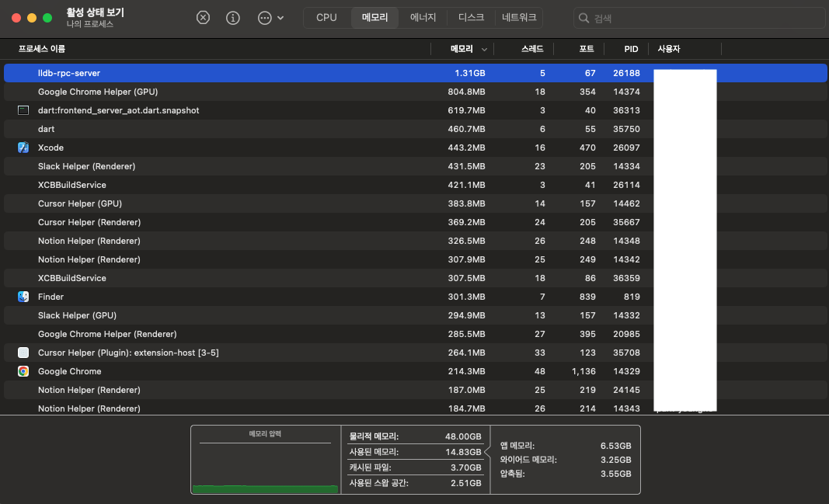Sort by 메모리 column header

click(462, 49)
